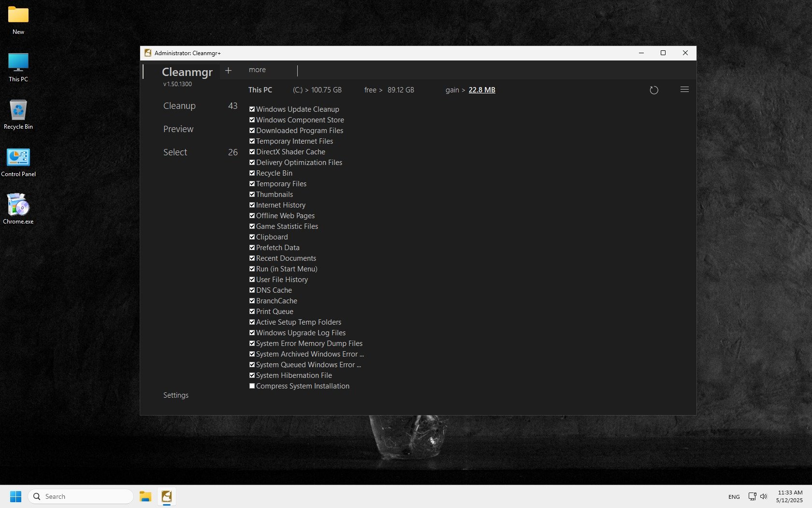Uncheck Windows Update Cleanup
Viewport: 812px width, 508px height.
coord(252,109)
